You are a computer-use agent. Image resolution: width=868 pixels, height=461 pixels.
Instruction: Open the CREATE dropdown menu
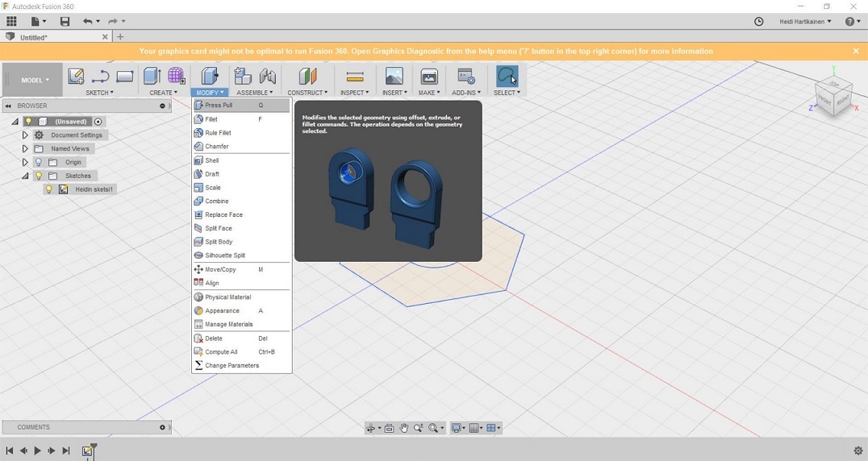tap(163, 93)
